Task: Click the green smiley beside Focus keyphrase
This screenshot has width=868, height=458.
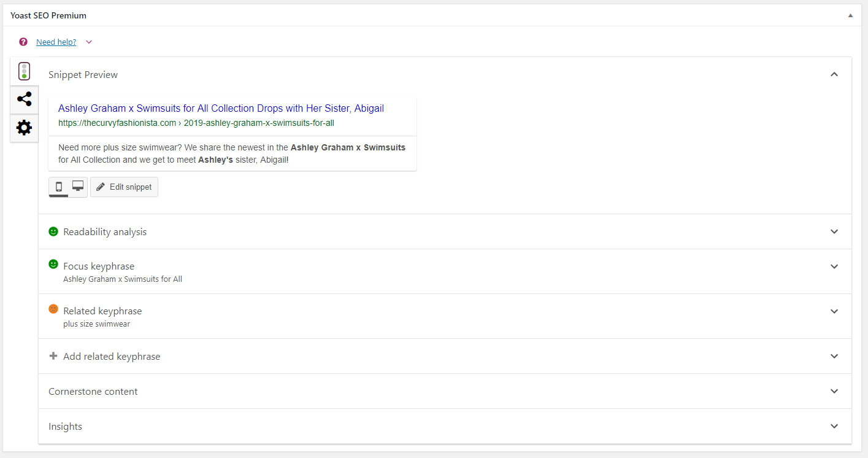Action: pyautogui.click(x=53, y=264)
